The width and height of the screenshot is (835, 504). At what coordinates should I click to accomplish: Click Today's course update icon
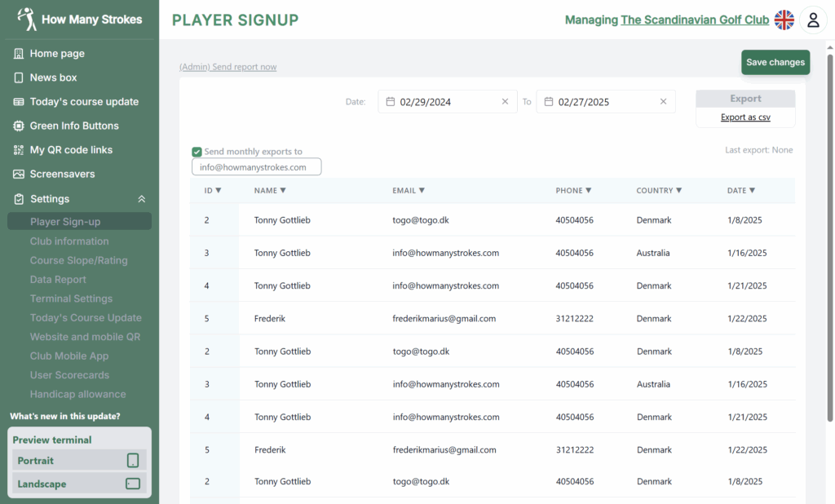point(19,102)
